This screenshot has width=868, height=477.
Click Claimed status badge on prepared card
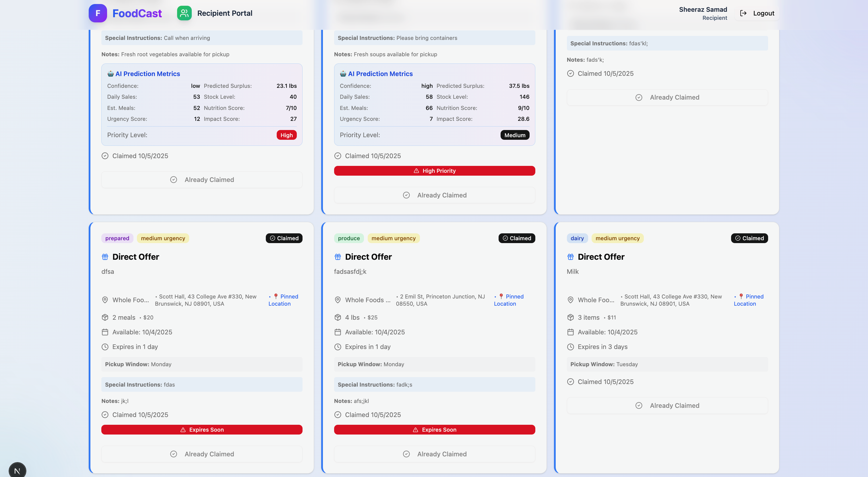tap(284, 238)
